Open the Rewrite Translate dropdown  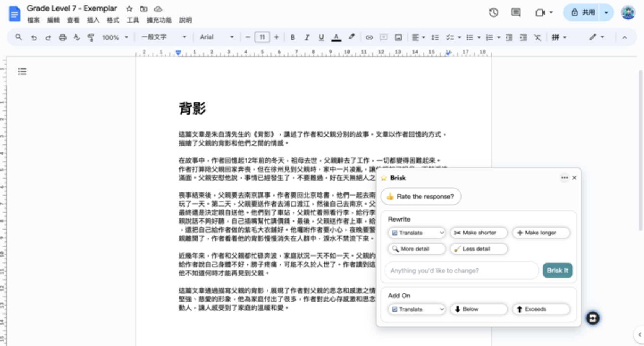(x=417, y=233)
